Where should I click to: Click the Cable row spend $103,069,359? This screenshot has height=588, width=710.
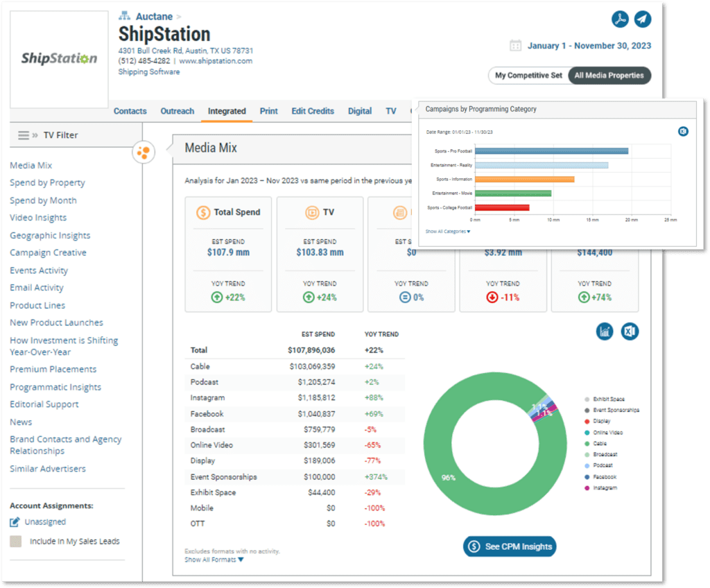[313, 367]
